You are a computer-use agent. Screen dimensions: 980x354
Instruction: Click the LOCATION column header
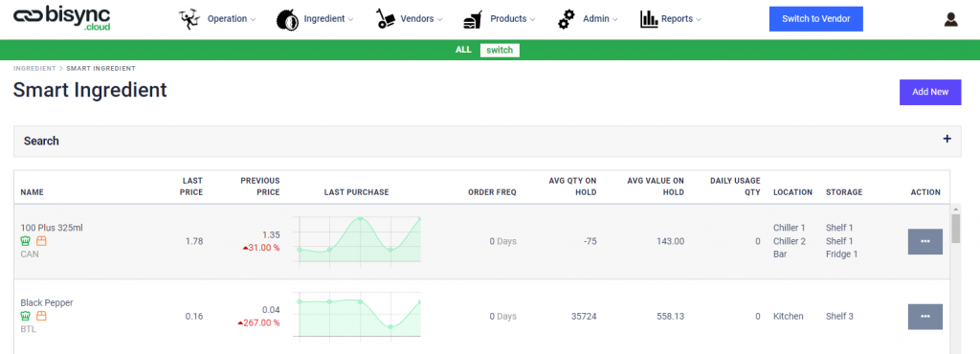(792, 192)
